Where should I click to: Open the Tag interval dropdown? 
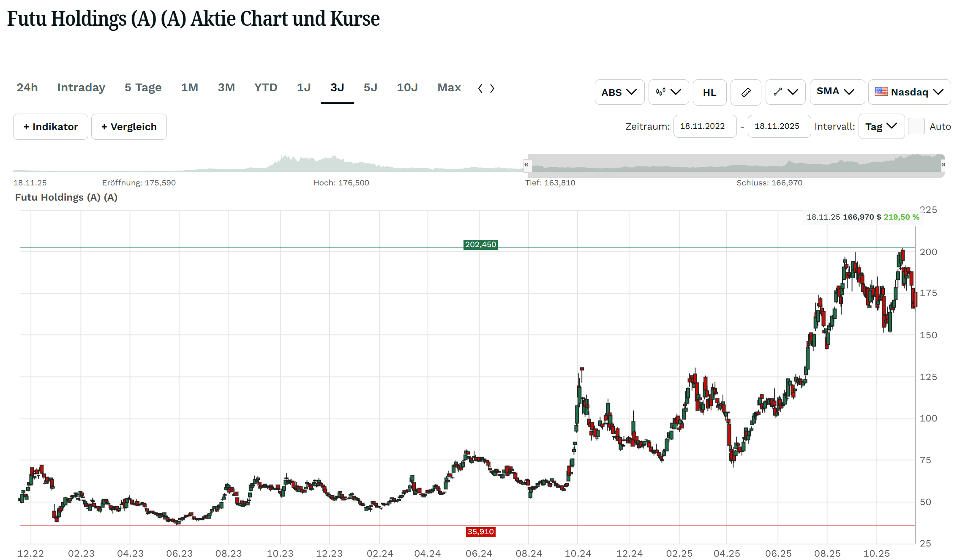tap(881, 126)
